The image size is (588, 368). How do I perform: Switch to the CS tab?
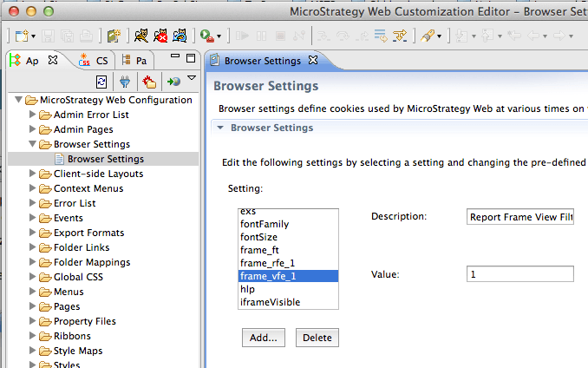(94, 61)
